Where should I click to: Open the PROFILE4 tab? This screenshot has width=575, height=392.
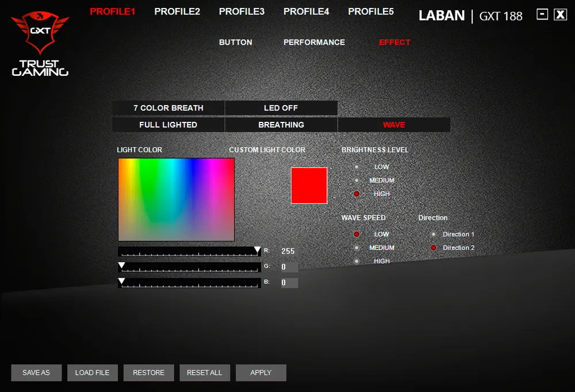click(x=306, y=11)
